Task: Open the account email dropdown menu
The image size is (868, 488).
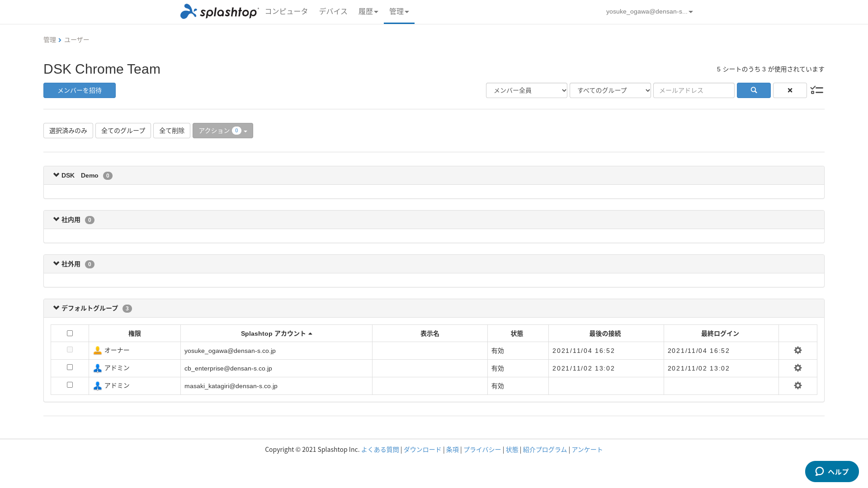Action: (649, 12)
